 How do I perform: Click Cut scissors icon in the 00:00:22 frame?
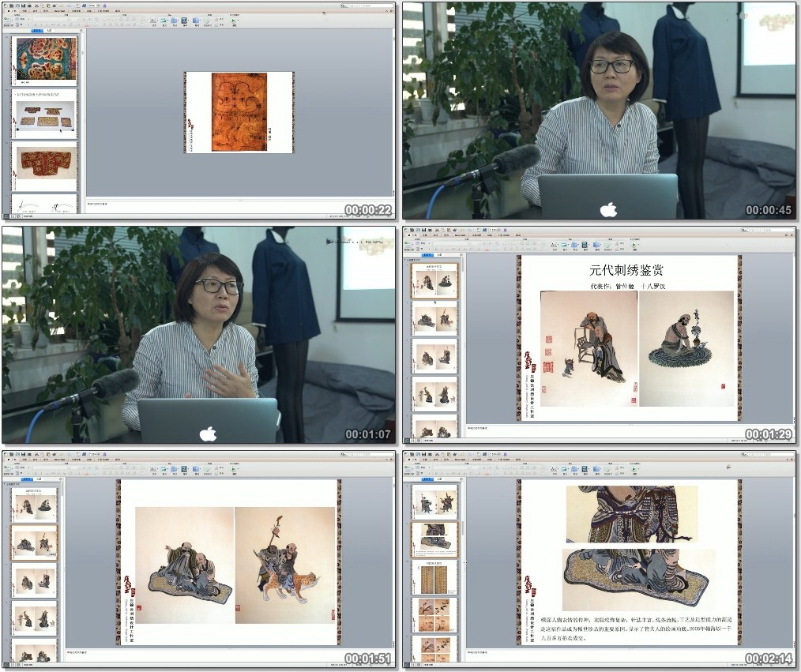[36, 6]
